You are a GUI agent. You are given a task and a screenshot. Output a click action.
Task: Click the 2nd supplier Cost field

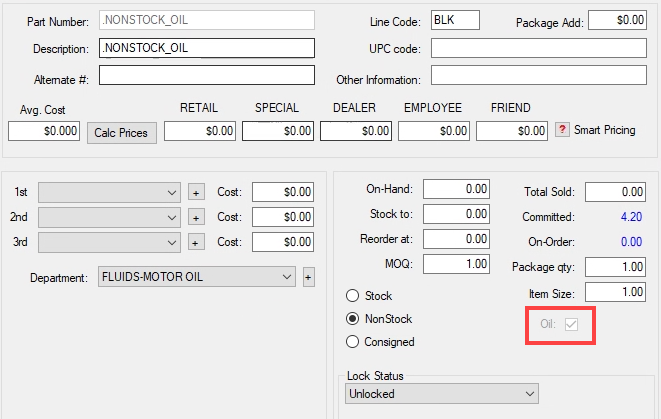[x=283, y=217]
